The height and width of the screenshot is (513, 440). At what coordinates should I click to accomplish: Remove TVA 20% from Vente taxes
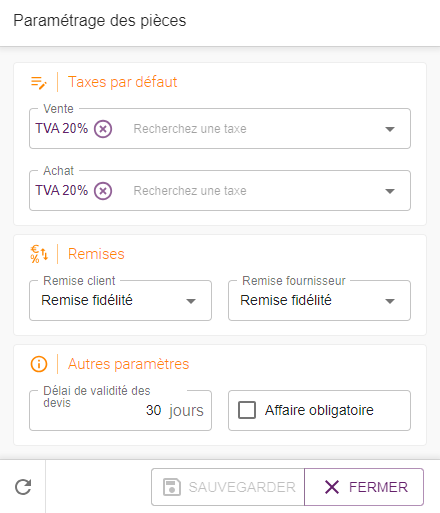pyautogui.click(x=103, y=129)
